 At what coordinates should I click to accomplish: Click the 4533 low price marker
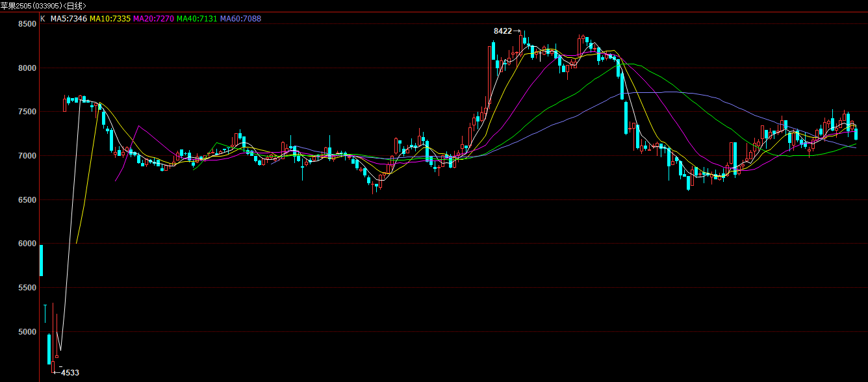point(66,373)
